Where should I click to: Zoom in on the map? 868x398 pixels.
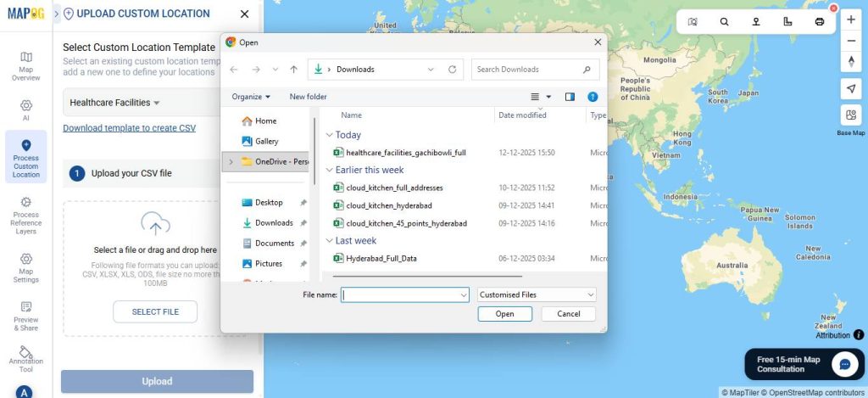pos(851,20)
